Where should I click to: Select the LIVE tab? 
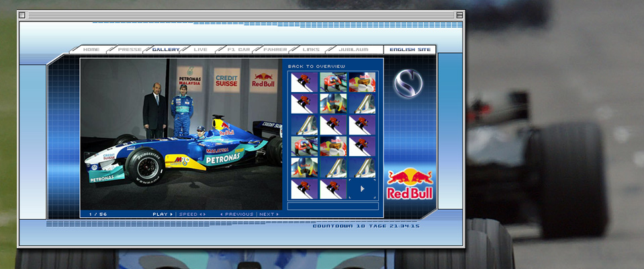point(200,50)
